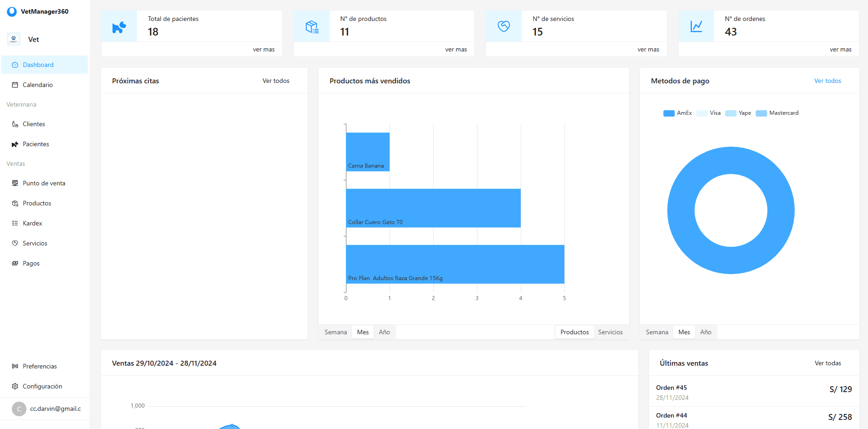Click the Servicios heart icon in sidebar
Viewport: 868px width, 429px height.
(15, 243)
